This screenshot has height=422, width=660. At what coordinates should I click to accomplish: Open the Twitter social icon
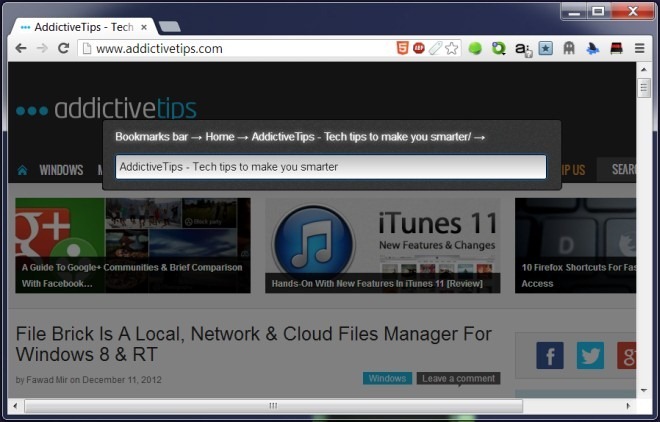click(x=590, y=356)
